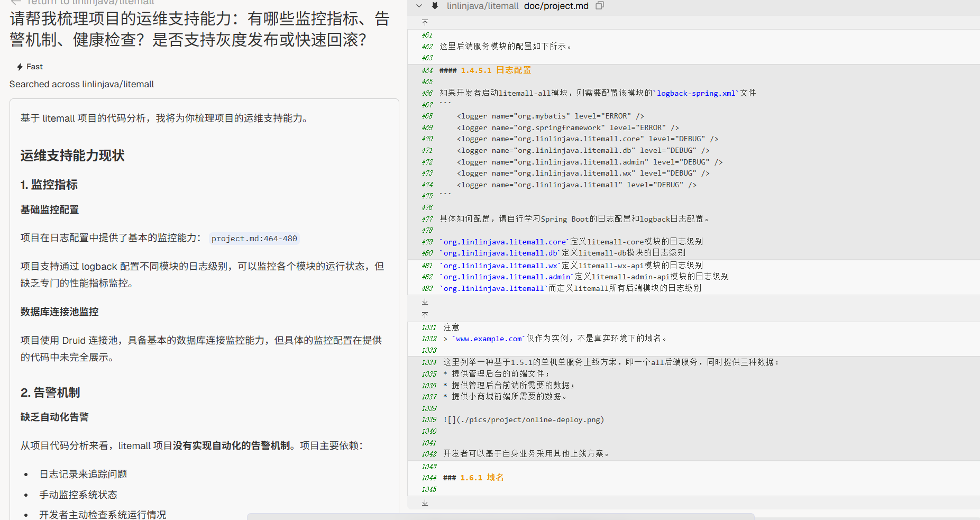
Task: Click the doc/project.md file name
Action: coord(556,6)
